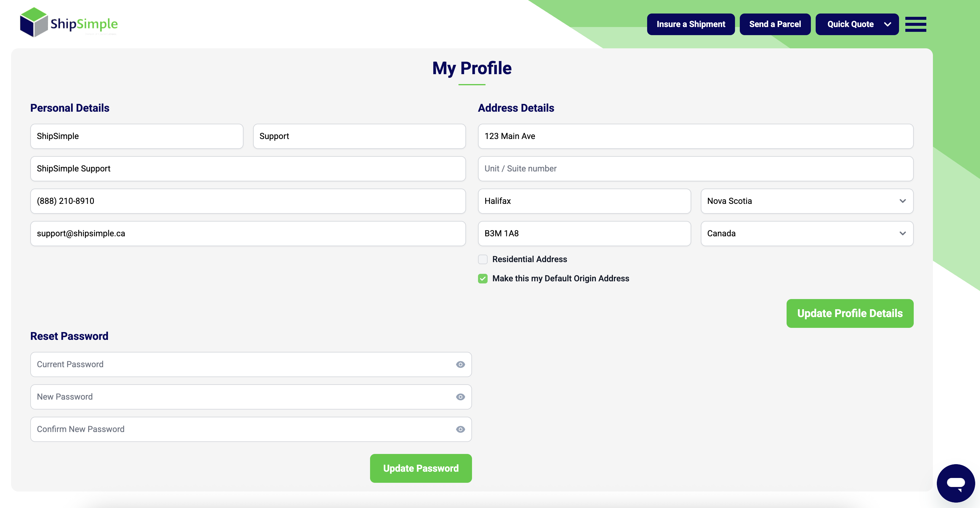
Task: Expand the Quick Quote dropdown arrow
Action: pos(888,24)
